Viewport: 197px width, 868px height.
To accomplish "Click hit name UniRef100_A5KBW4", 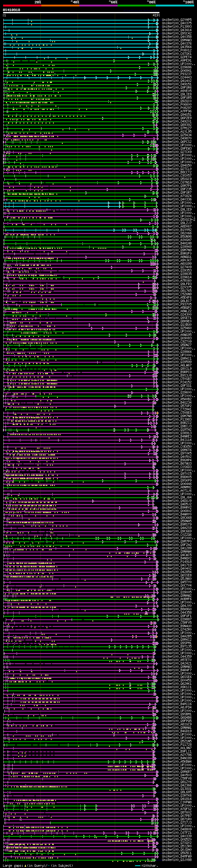I will 177,761.
